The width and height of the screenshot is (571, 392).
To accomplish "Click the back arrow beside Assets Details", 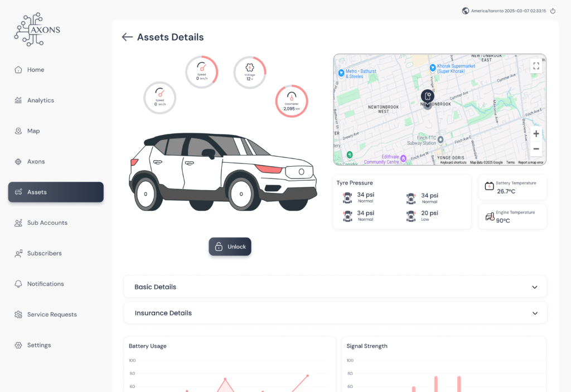I will tap(127, 37).
